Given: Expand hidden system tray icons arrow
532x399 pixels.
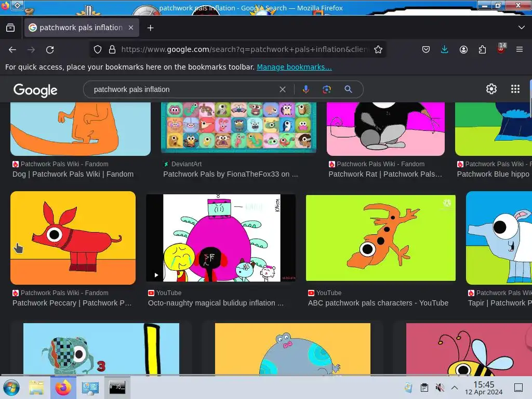Looking at the screenshot, I should pos(455,388).
